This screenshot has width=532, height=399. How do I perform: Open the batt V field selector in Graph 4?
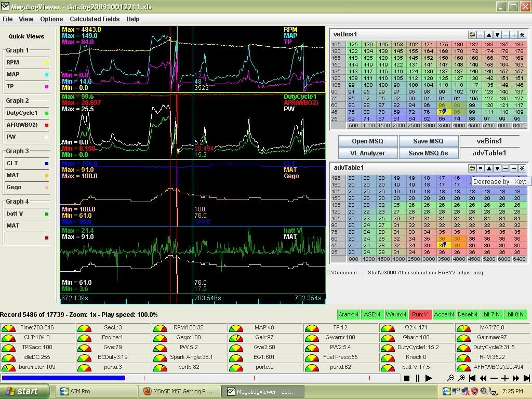pyautogui.click(x=27, y=214)
